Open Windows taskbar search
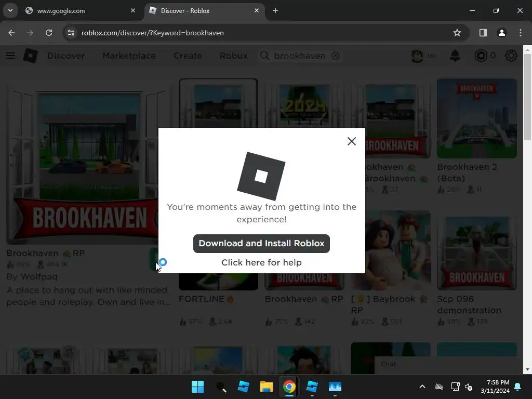The width and height of the screenshot is (532, 399). point(221,387)
